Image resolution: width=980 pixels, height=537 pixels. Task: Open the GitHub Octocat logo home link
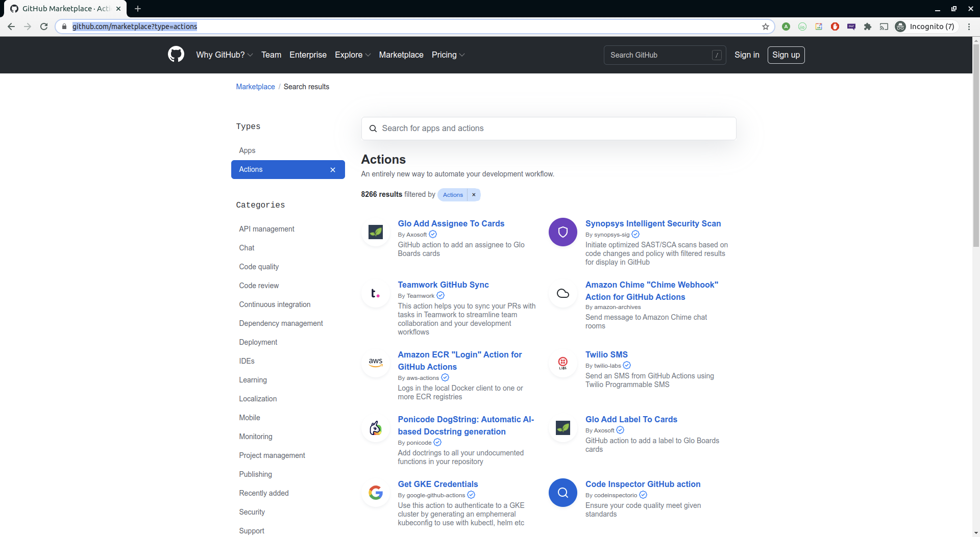click(176, 55)
